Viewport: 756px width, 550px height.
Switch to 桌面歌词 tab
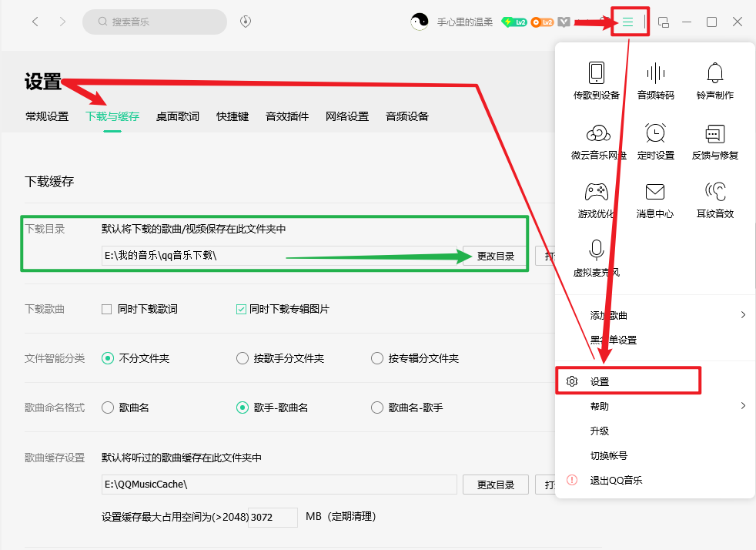pos(177,116)
